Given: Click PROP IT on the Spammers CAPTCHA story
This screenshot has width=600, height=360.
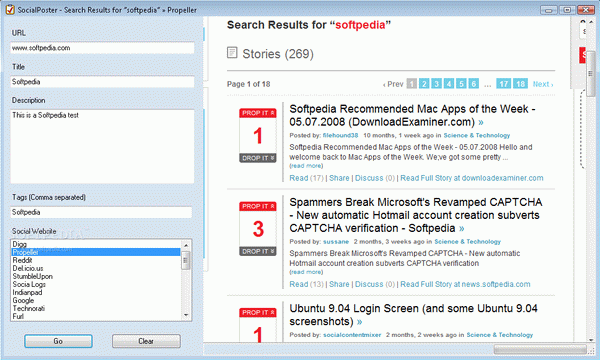Looking at the screenshot, I should 258,207.
